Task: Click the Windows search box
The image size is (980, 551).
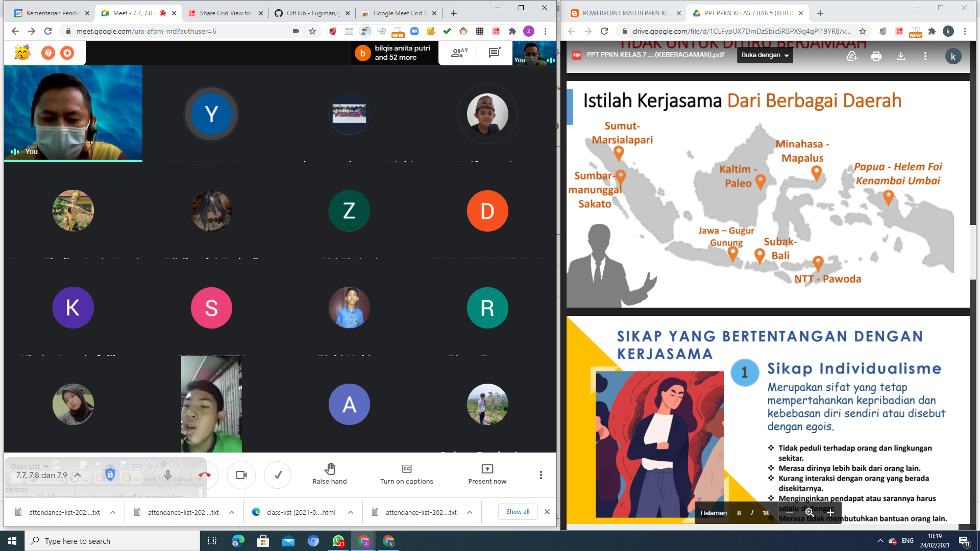Action: tap(112, 541)
